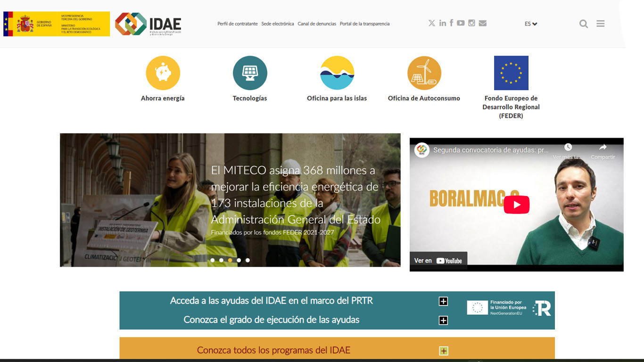The width and height of the screenshot is (644, 362).
Task: Open the search magnifier icon
Action: (x=583, y=24)
